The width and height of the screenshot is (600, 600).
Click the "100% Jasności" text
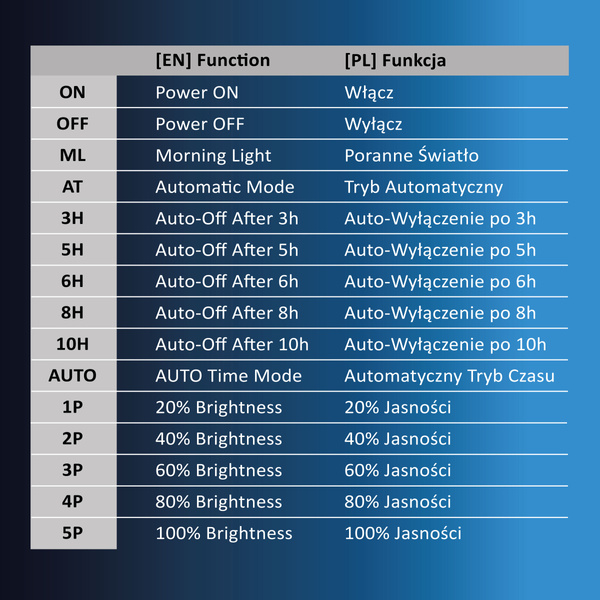[403, 533]
